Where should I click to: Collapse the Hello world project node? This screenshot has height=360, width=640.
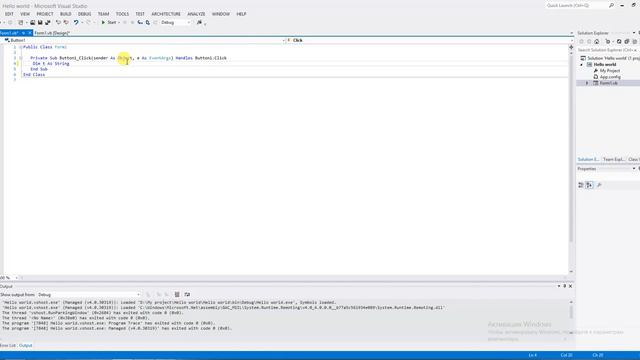point(582,64)
